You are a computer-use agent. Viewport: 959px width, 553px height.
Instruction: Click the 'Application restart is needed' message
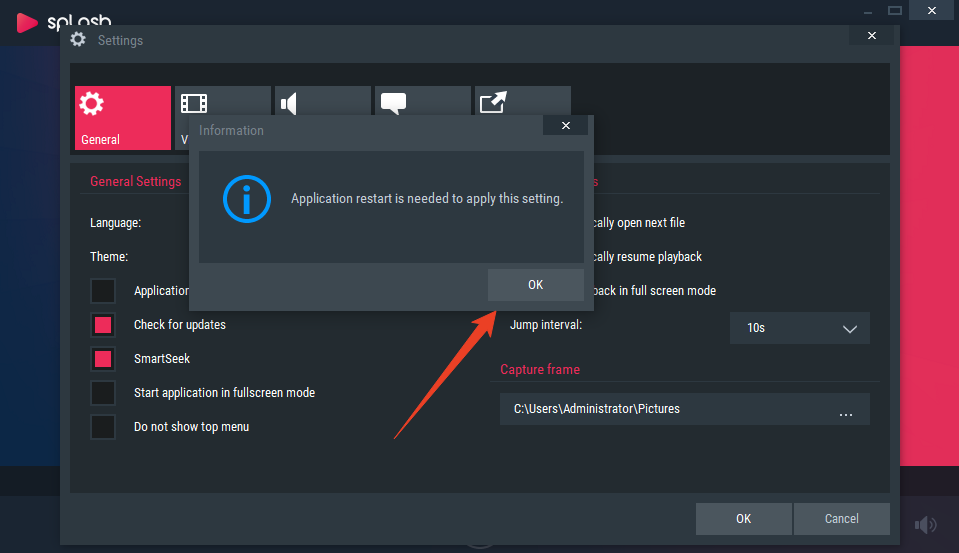point(427,199)
